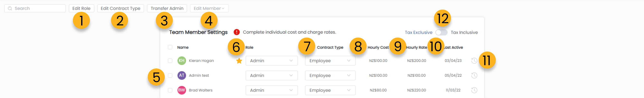Click the Hourly Rate column header
Viewport: 644px width, 98px height.
[416, 47]
